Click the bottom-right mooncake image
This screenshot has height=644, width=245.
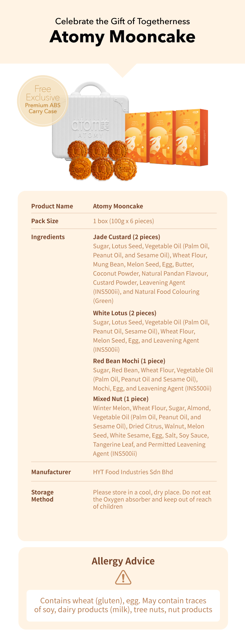[125, 169]
